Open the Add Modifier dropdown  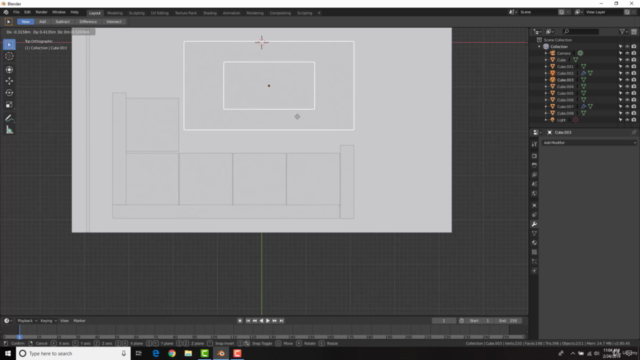589,143
